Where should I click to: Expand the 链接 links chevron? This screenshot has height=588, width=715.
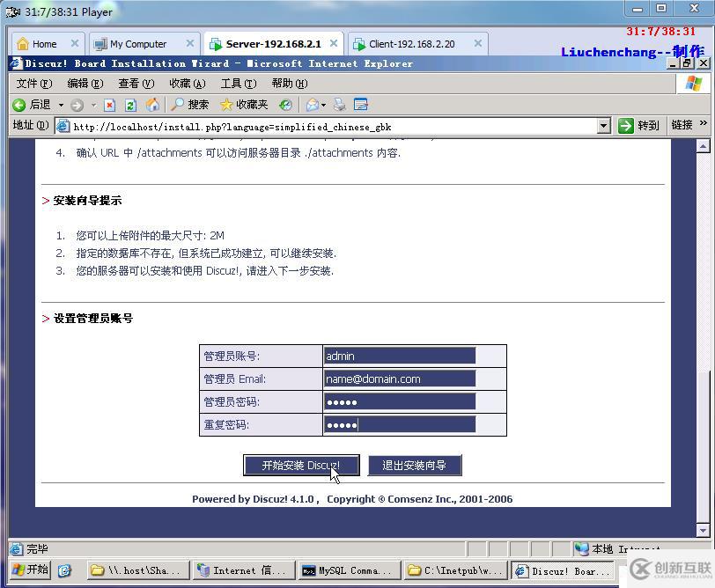[x=704, y=123]
